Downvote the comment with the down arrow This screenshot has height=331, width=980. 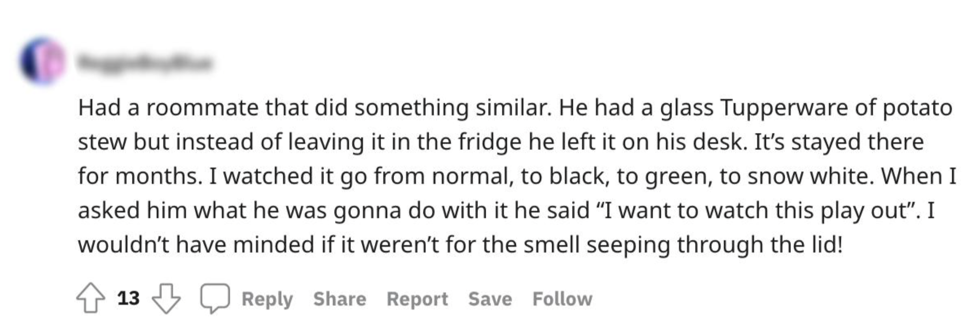pyautogui.click(x=166, y=298)
